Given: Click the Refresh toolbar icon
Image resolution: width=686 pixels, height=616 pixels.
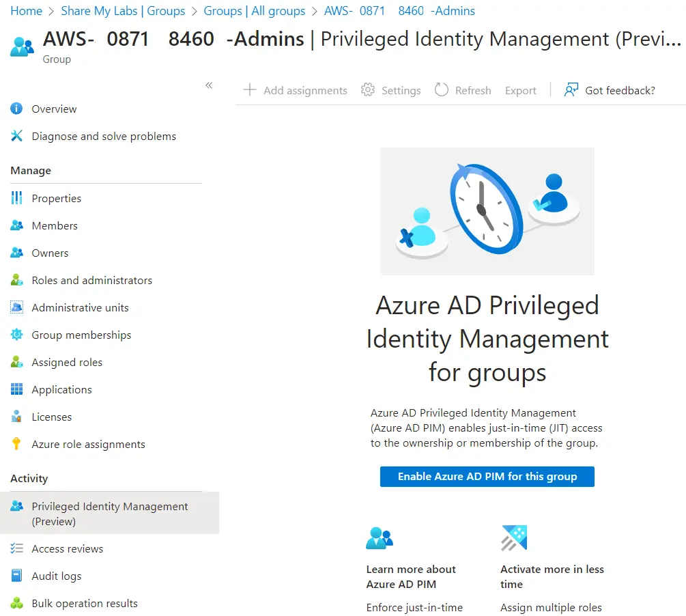Looking at the screenshot, I should 442,90.
